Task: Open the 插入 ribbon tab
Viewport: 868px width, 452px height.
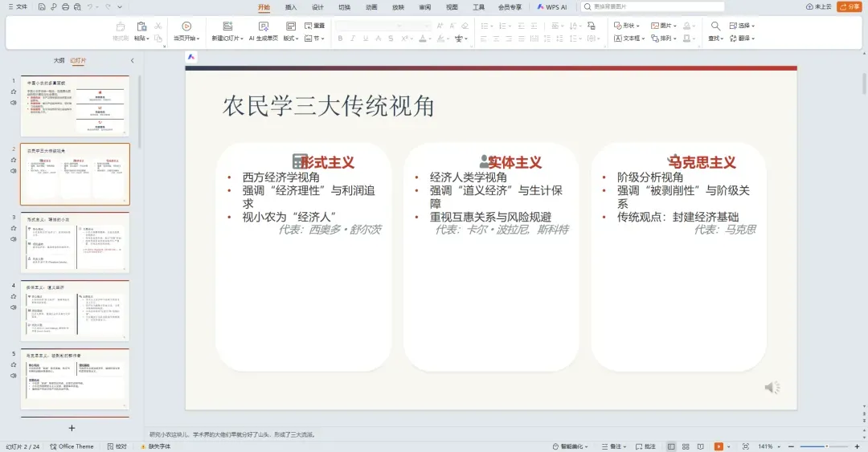Action: (x=291, y=7)
